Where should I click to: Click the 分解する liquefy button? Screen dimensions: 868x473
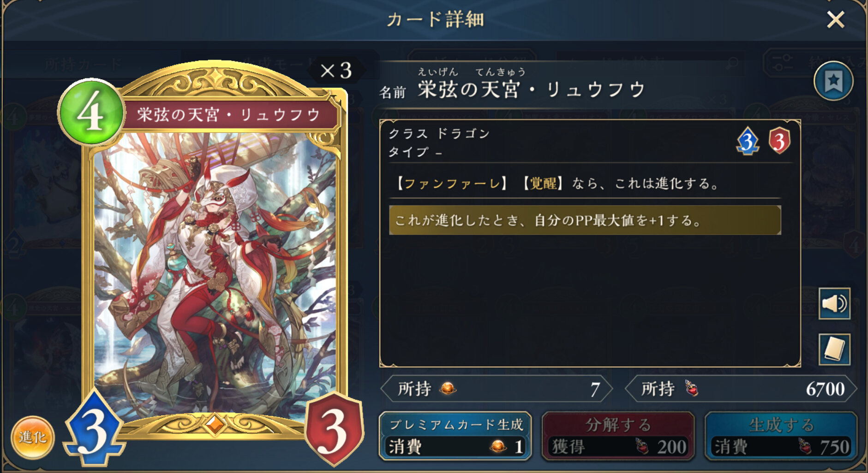(618, 436)
